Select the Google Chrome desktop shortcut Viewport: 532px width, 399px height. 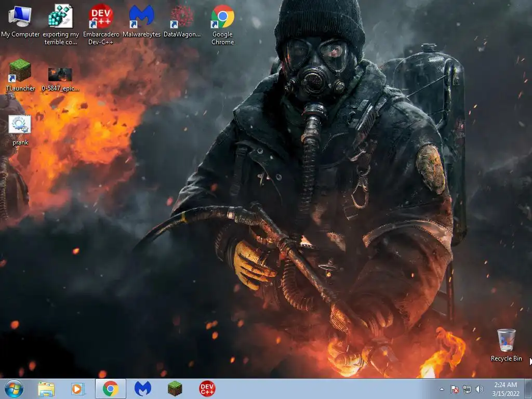(222, 24)
